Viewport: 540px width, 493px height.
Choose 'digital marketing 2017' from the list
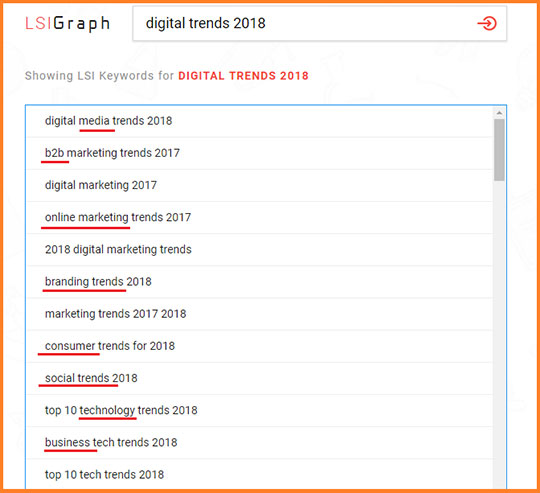[260, 185]
